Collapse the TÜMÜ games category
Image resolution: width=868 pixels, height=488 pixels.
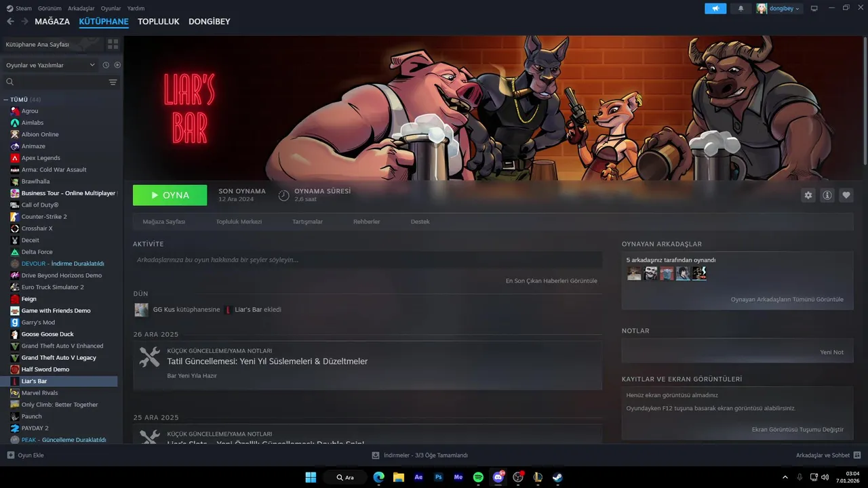(x=6, y=100)
